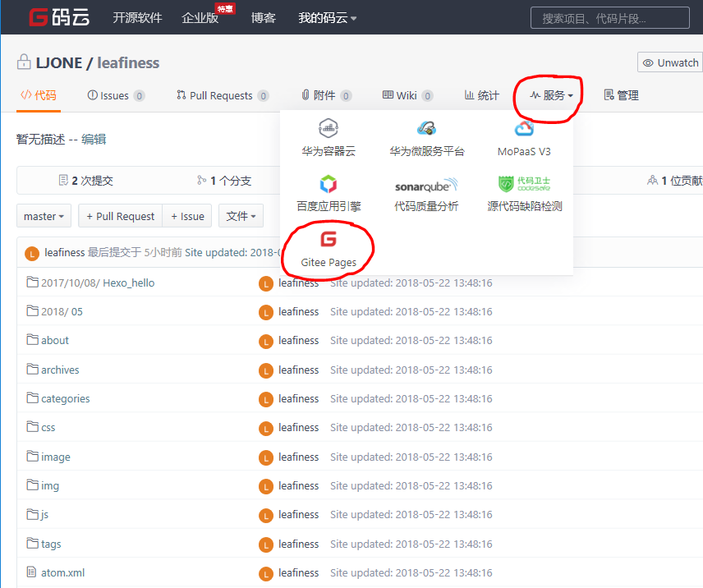Click the + Pull Request button
The image size is (703, 588).
[x=121, y=216]
